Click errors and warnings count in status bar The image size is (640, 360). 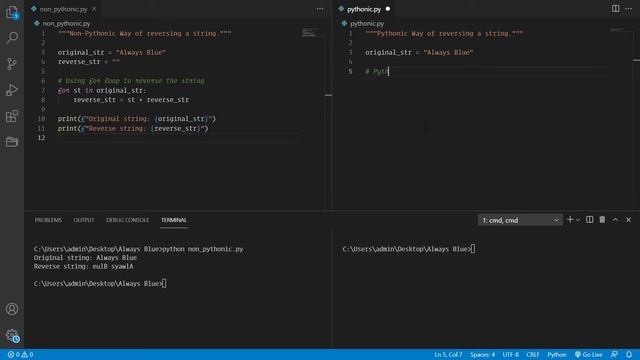(20, 354)
